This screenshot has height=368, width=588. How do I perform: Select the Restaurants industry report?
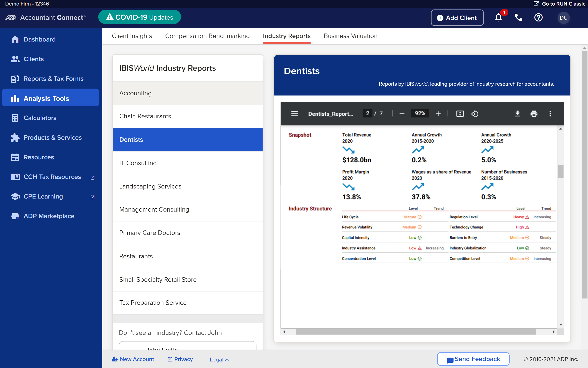click(188, 256)
